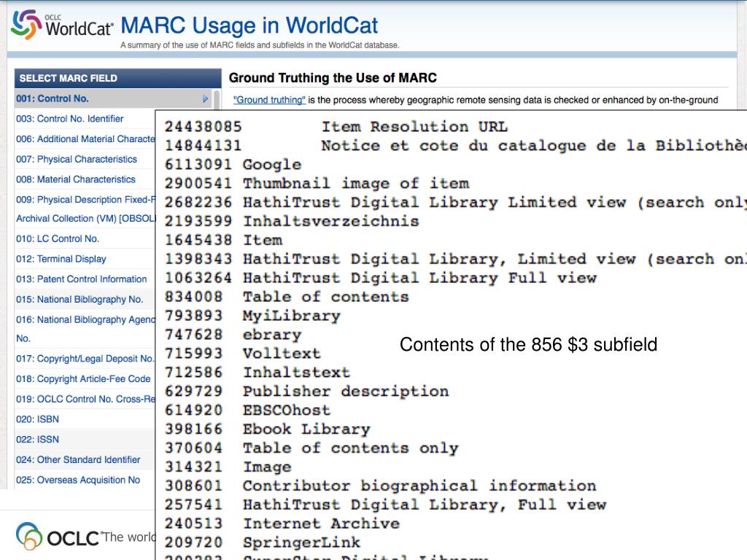
Task: Open the 010: LC Control No. field
Action: point(57,238)
